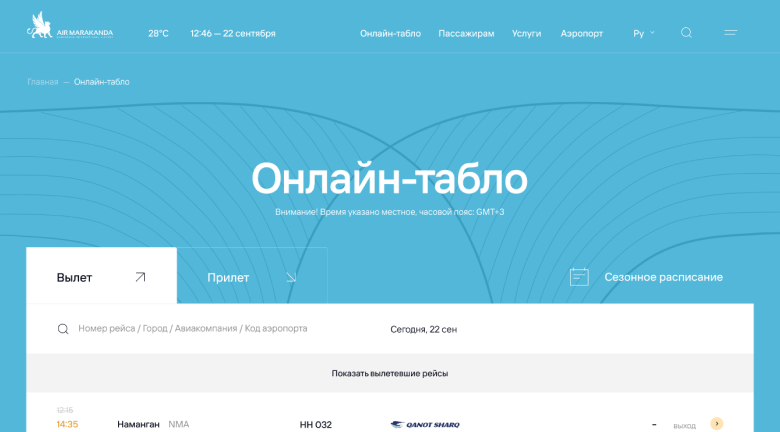The image size is (780, 432).
Task: Open the hamburger menu icon
Action: [x=731, y=33]
